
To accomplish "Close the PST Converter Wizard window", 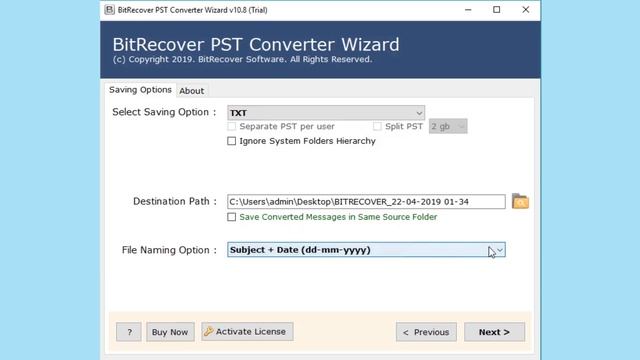I will [x=526, y=10].
